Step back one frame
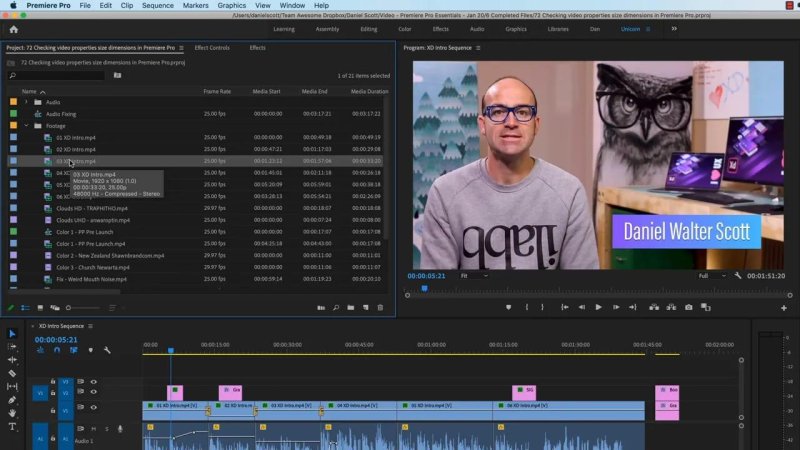 click(582, 307)
